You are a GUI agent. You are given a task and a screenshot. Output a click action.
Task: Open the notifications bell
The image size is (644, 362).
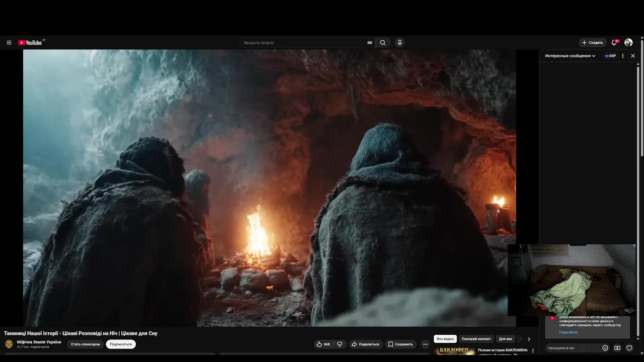[614, 43]
